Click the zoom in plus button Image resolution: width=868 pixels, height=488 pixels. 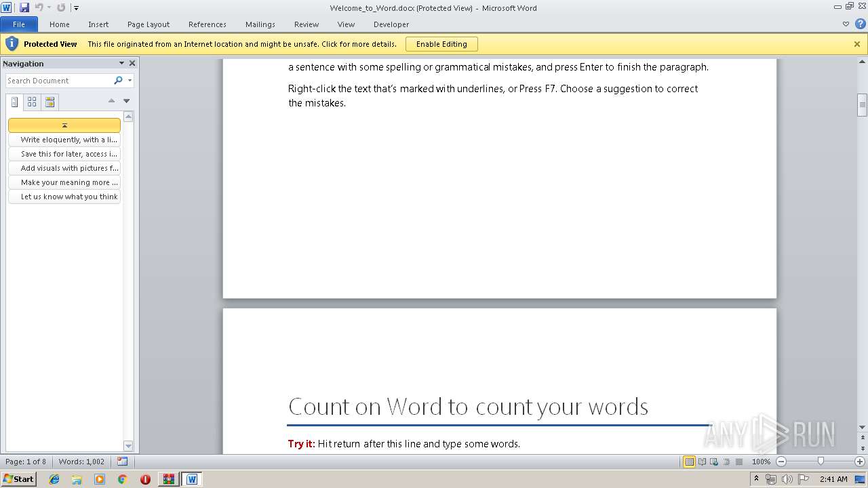pyautogui.click(x=860, y=462)
